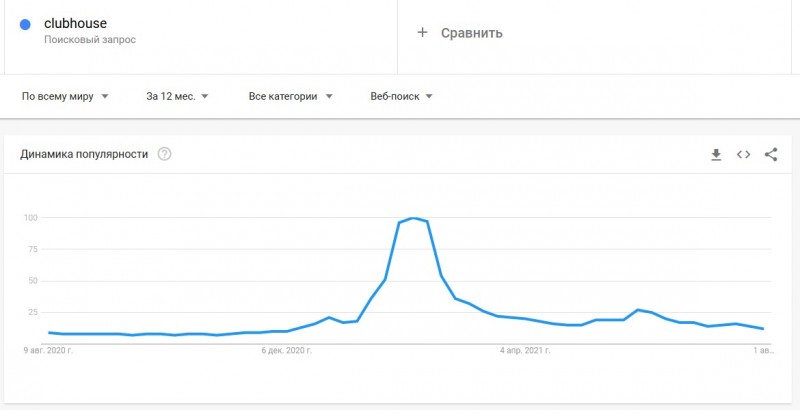Expand the Все категории dropdown
The width and height of the screenshot is (800, 410).
[290, 96]
